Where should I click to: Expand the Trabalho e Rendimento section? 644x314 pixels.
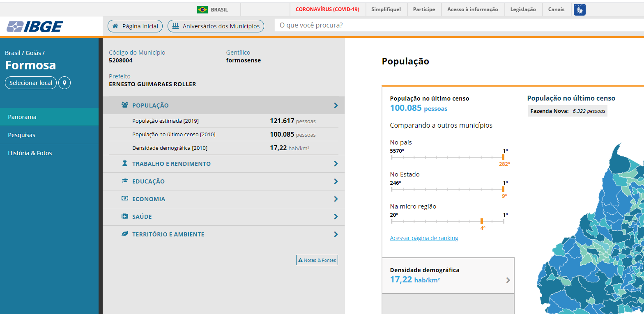coord(336,164)
